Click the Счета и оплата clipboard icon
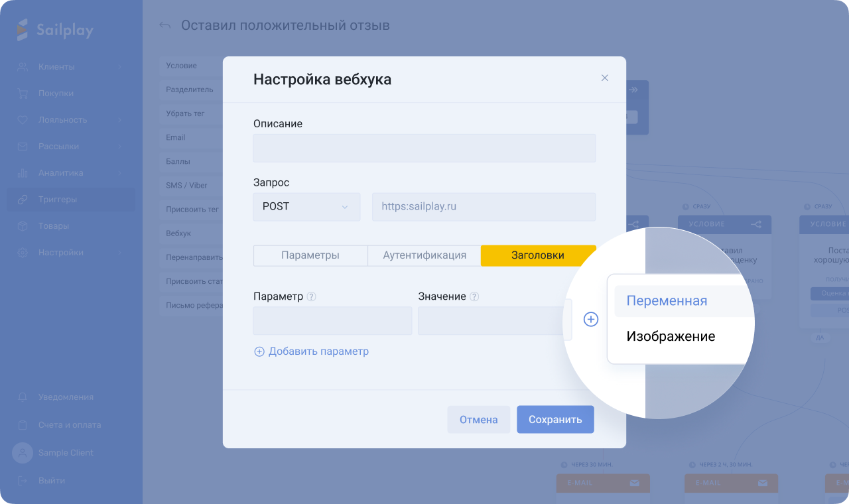849x504 pixels. point(23,425)
